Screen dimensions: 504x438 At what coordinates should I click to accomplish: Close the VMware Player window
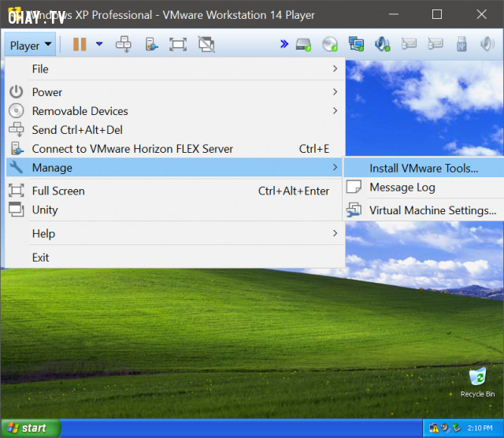click(481, 14)
